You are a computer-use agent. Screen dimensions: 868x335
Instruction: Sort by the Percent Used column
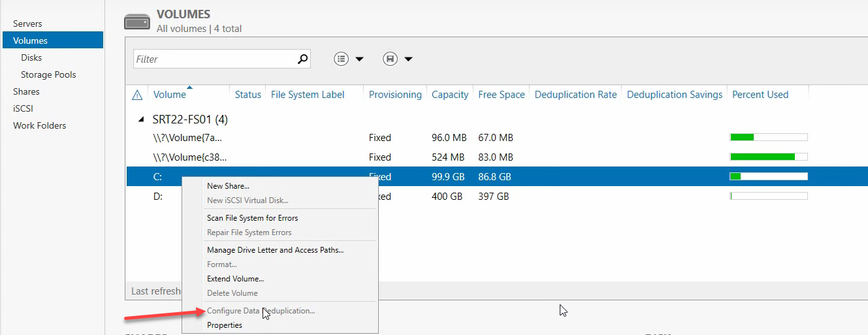(760, 95)
